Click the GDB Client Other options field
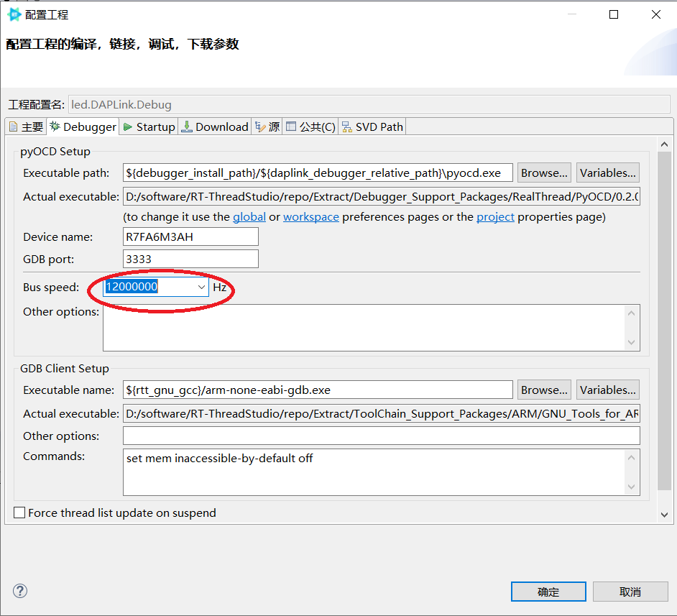677x616 pixels. tap(381, 436)
